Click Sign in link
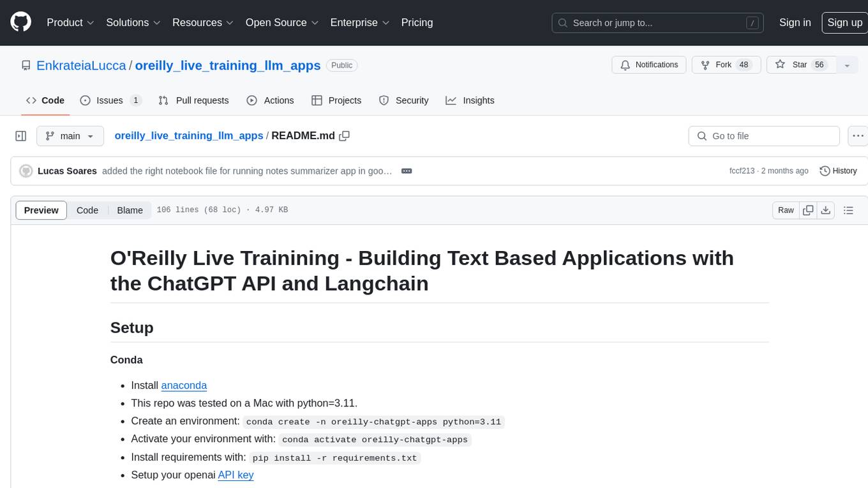868x488 pixels. (x=795, y=22)
